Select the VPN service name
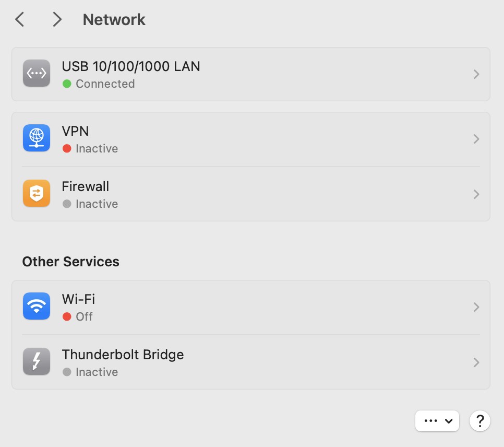The image size is (504, 447). tap(76, 131)
